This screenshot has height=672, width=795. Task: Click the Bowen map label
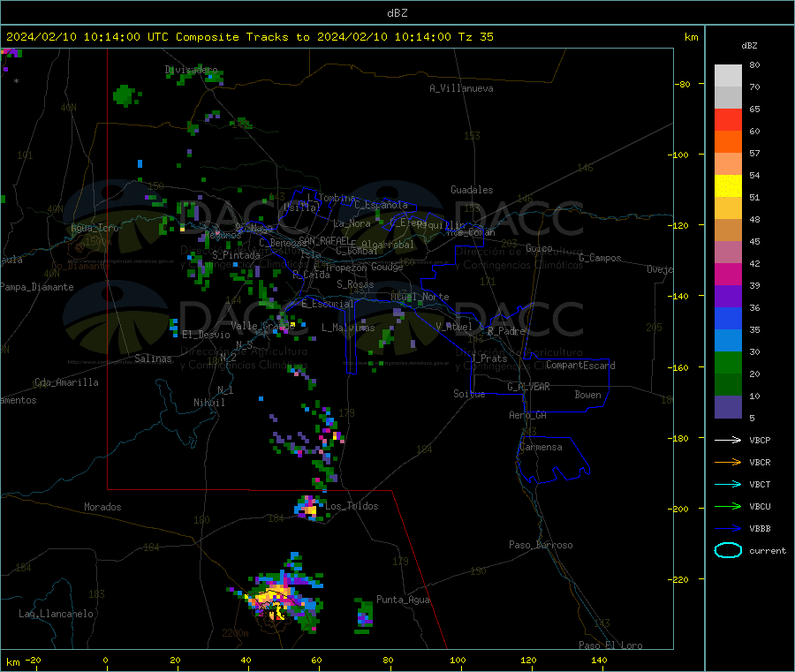pyautogui.click(x=587, y=395)
